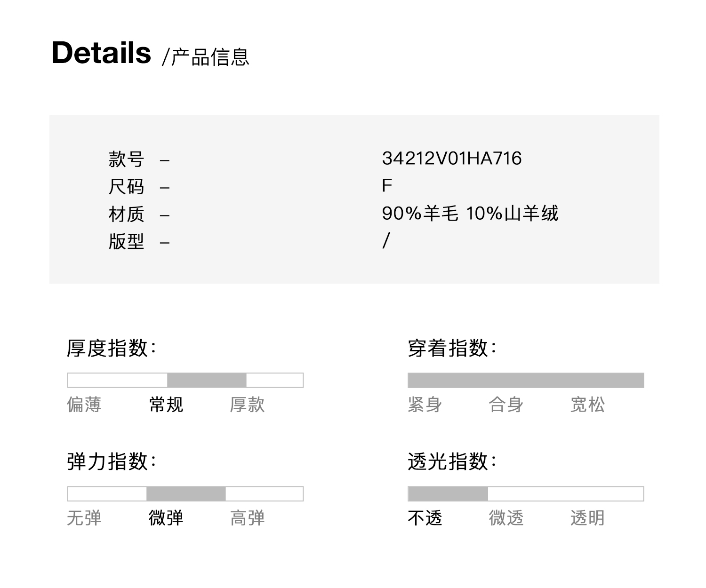
Task: Select the 偏薄 thickness label
Action: coord(84,405)
